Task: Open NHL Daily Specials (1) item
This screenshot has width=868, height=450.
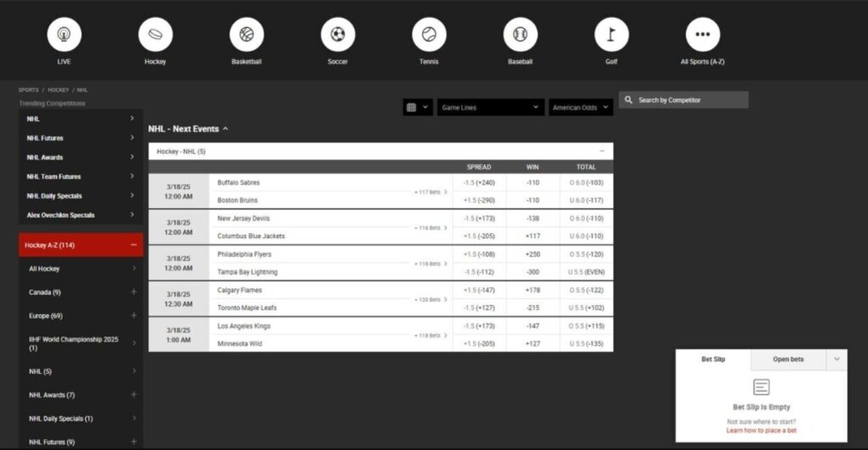Action: click(81, 419)
